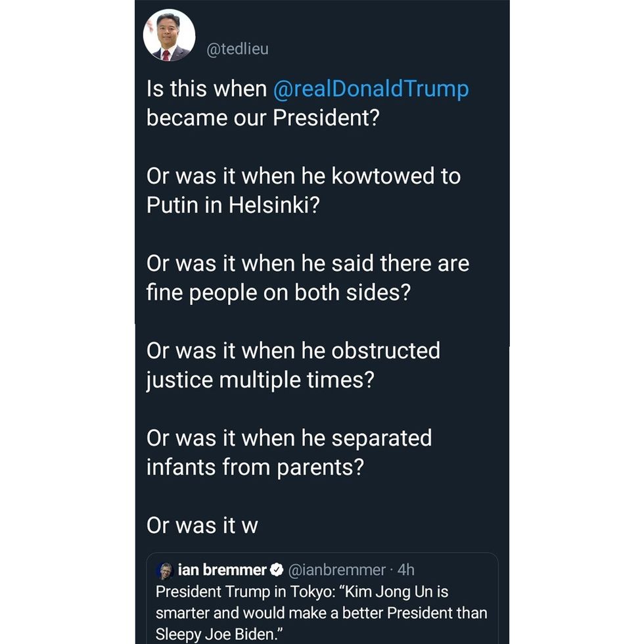Viewport: 644px width, 644px height.
Task: Click the line 'Or was it when he obstructed'
Action: point(293,351)
